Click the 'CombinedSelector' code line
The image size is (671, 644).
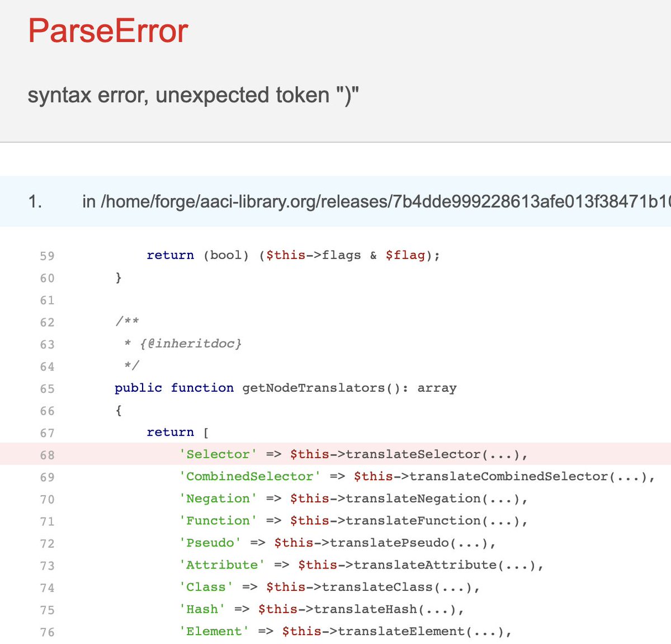pos(417,477)
